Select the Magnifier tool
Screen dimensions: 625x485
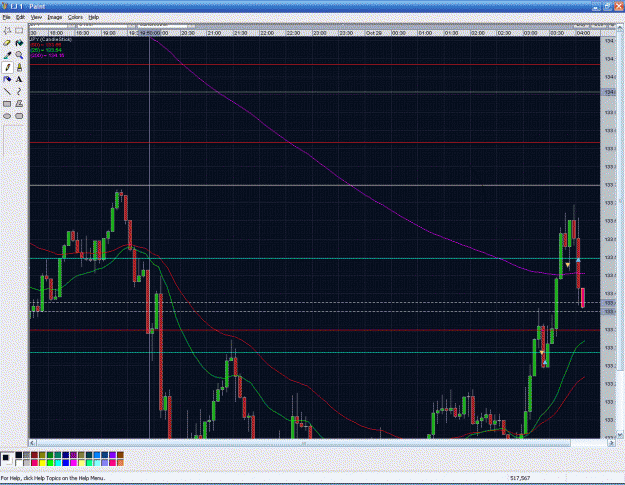(x=19, y=55)
